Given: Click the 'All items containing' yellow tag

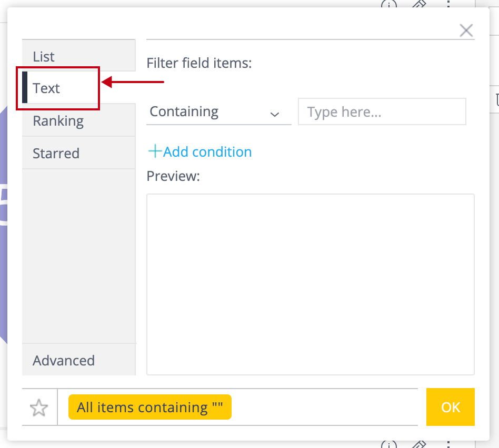Looking at the screenshot, I should coord(150,408).
